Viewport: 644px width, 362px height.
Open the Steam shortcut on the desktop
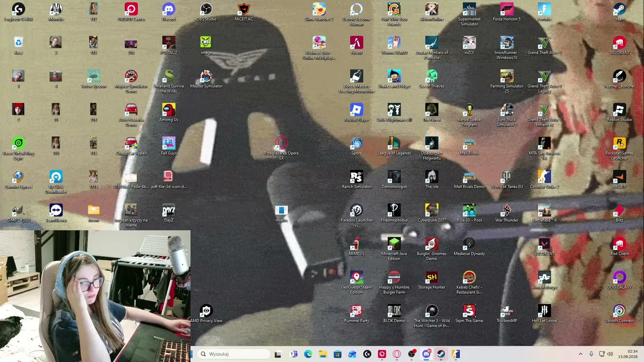pos(619,12)
